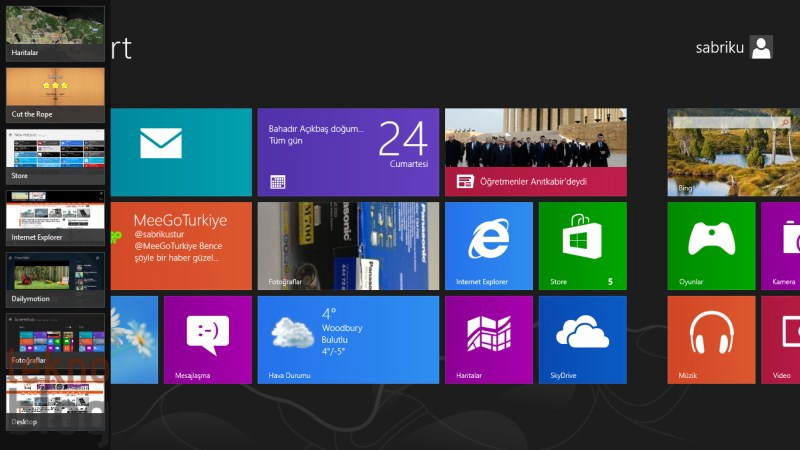Image resolution: width=800 pixels, height=450 pixels.
Task: Open the Kamera tile
Action: point(781,246)
